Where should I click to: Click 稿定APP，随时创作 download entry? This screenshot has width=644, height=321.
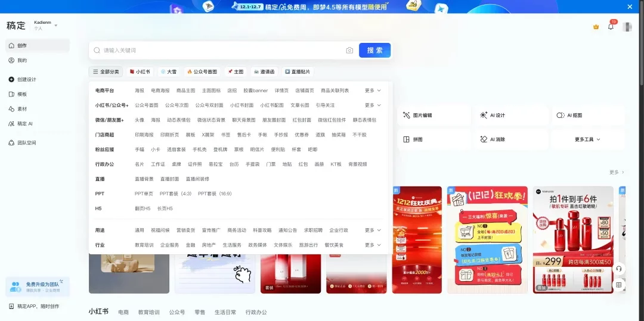[x=34, y=306]
